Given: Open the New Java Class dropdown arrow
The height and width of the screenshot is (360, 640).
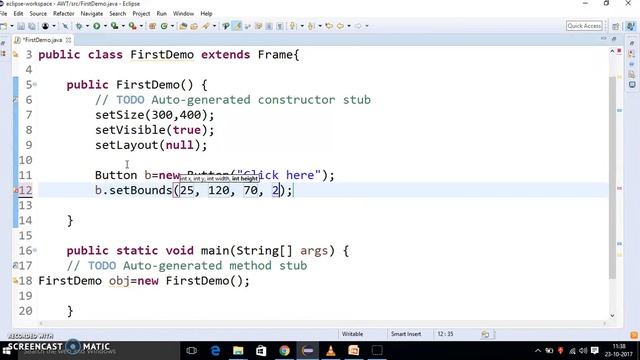Looking at the screenshot, I should 172,26.
